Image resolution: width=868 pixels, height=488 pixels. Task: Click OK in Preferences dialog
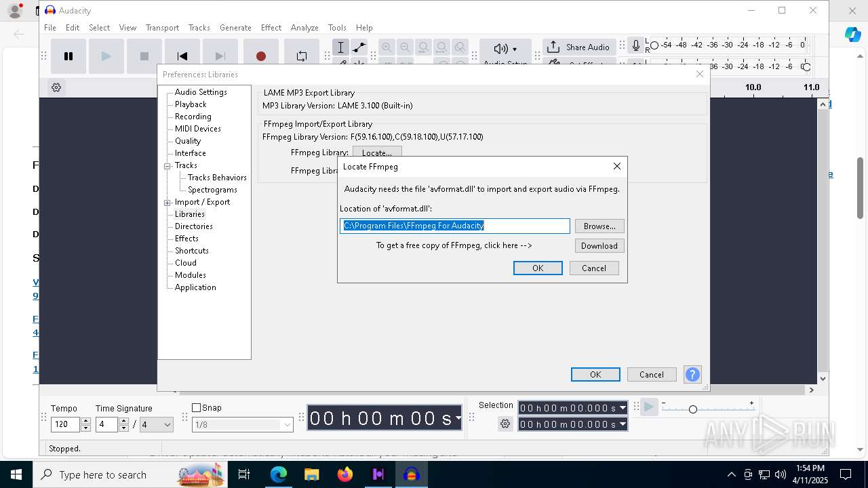tap(595, 375)
